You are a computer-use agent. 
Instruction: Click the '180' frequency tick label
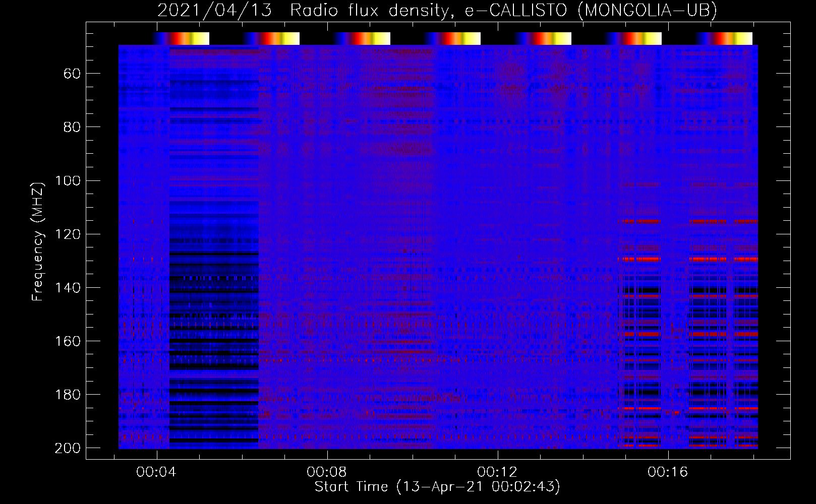point(68,395)
